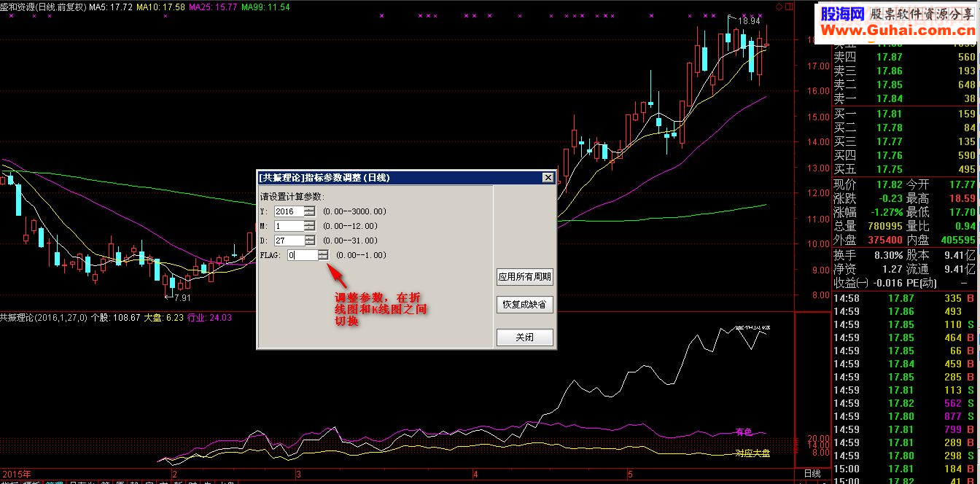Click the 个股: 108.67 value
980x484 pixels.
point(115,318)
